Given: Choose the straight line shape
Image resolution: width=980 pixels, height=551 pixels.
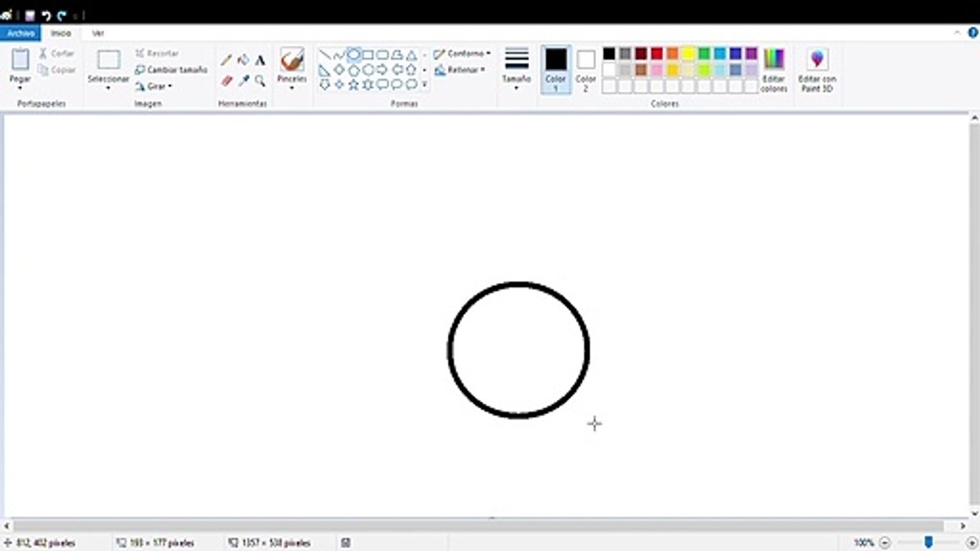Looking at the screenshot, I should (325, 55).
